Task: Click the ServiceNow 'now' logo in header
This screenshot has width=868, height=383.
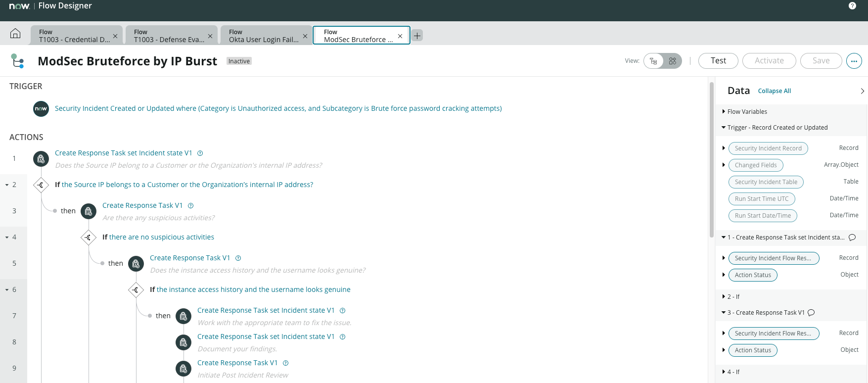Action: 19,6
